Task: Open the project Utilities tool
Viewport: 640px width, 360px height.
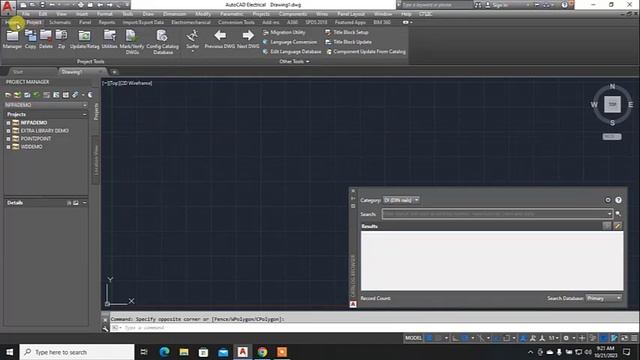Action: click(x=109, y=39)
